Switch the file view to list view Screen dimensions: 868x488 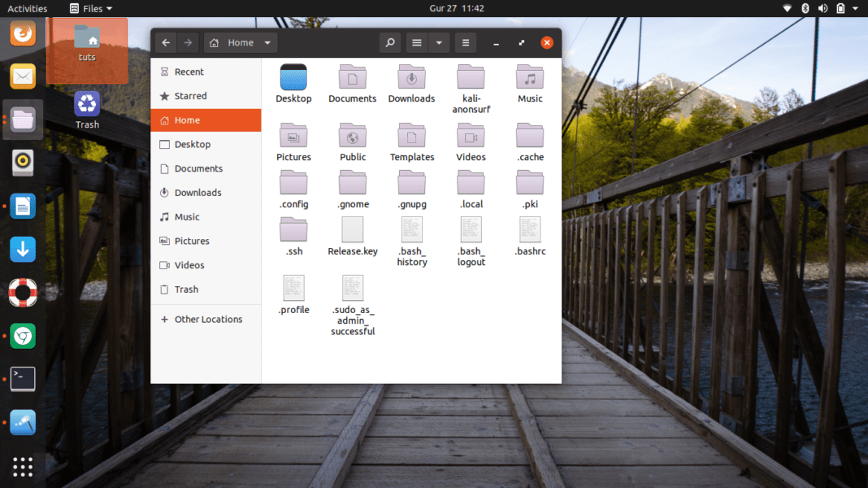(x=416, y=42)
